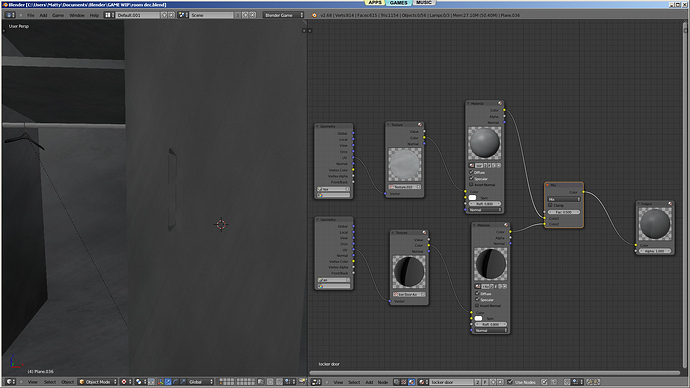Image resolution: width=690 pixels, height=388 pixels.
Task: Toggle Diffuse checkbox on the upper Material node
Action: point(471,172)
